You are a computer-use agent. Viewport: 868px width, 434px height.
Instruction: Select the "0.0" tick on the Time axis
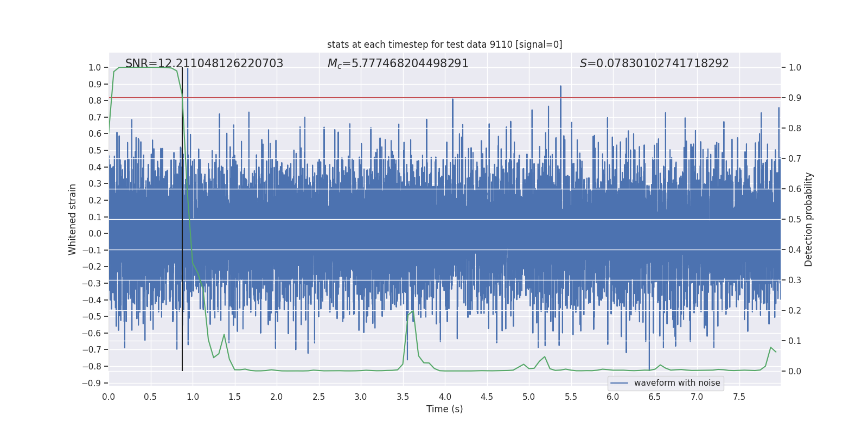108,397
